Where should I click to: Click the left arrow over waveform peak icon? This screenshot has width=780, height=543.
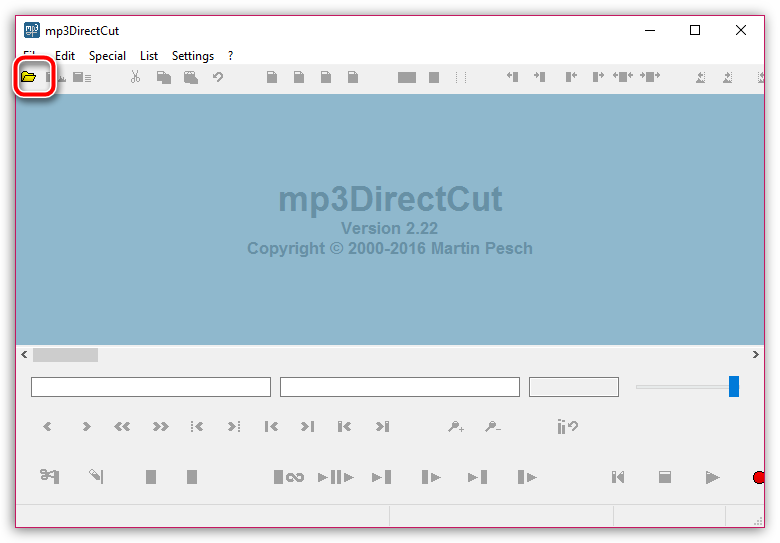coord(700,77)
